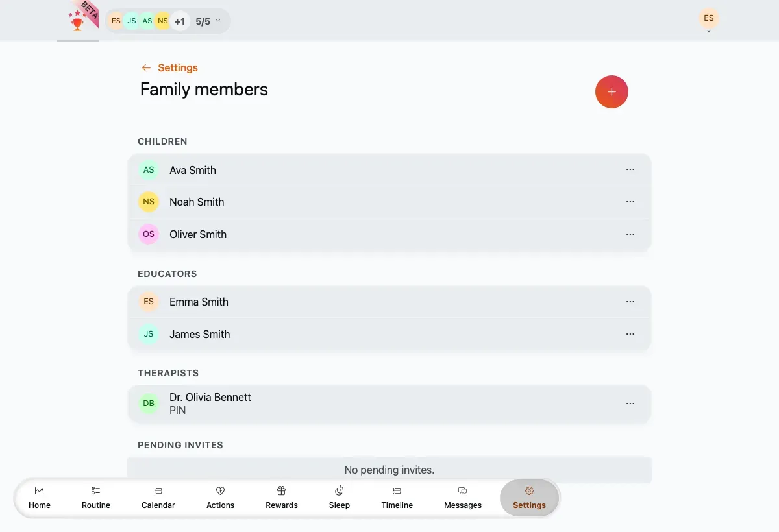This screenshot has height=532, width=779.
Task: Open the three-dot options menu for Ava Smith
Action: 630,169
